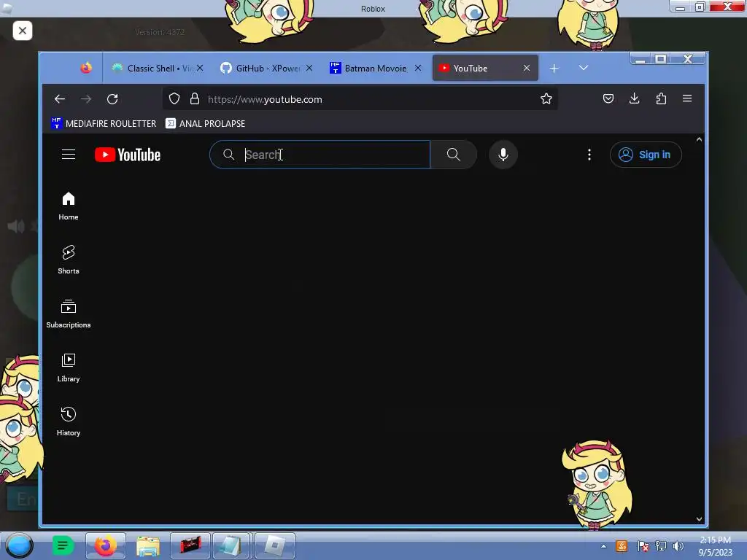Click the site security padlock icon
This screenshot has height=560, width=747.
pyautogui.click(x=194, y=98)
